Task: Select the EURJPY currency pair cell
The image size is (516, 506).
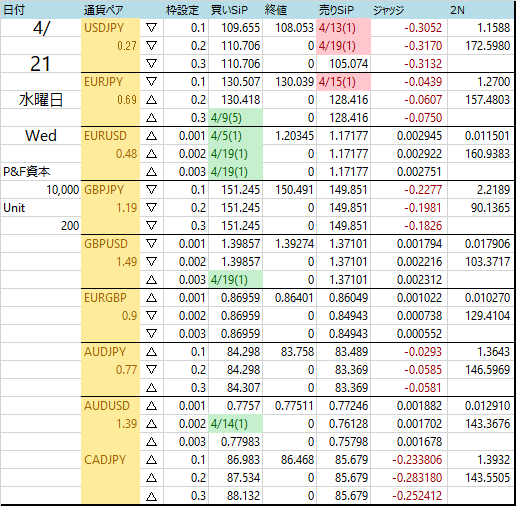Action: [x=111, y=82]
